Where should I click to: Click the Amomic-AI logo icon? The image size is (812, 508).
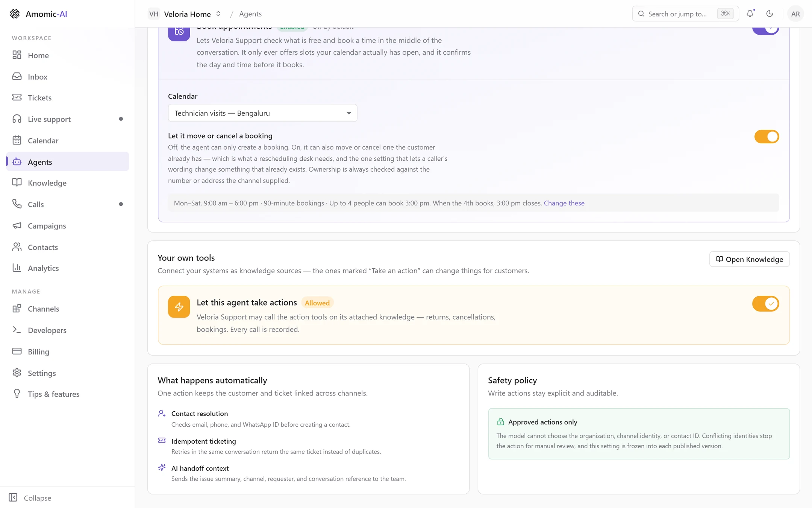pos(15,14)
